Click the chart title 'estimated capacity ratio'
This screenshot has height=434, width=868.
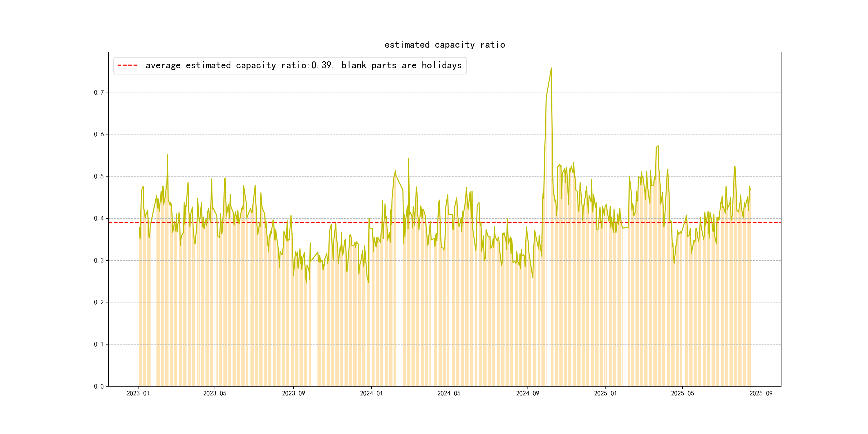coord(444,45)
